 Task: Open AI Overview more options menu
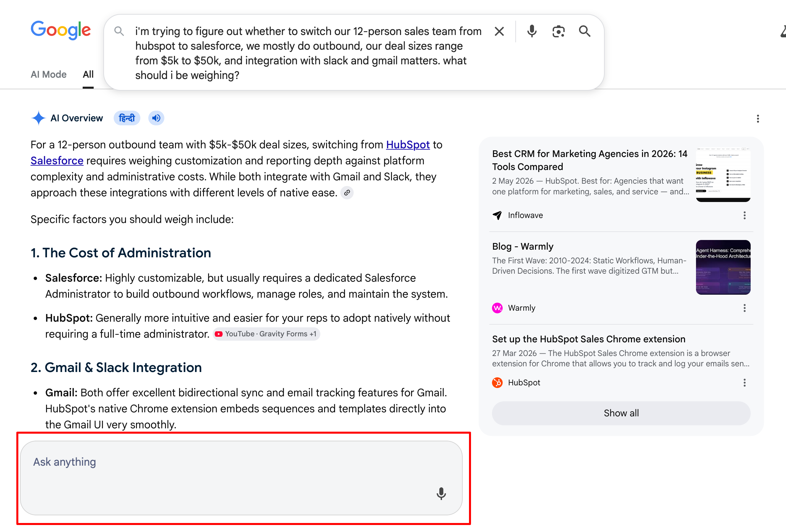pyautogui.click(x=758, y=119)
